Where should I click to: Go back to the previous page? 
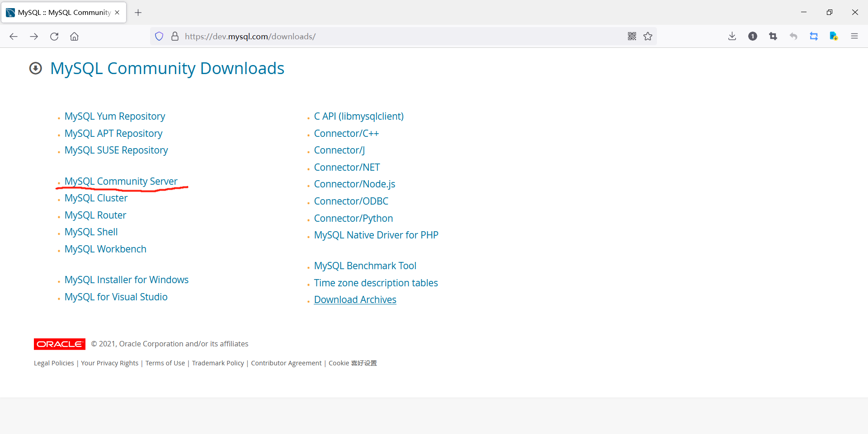[x=14, y=37]
